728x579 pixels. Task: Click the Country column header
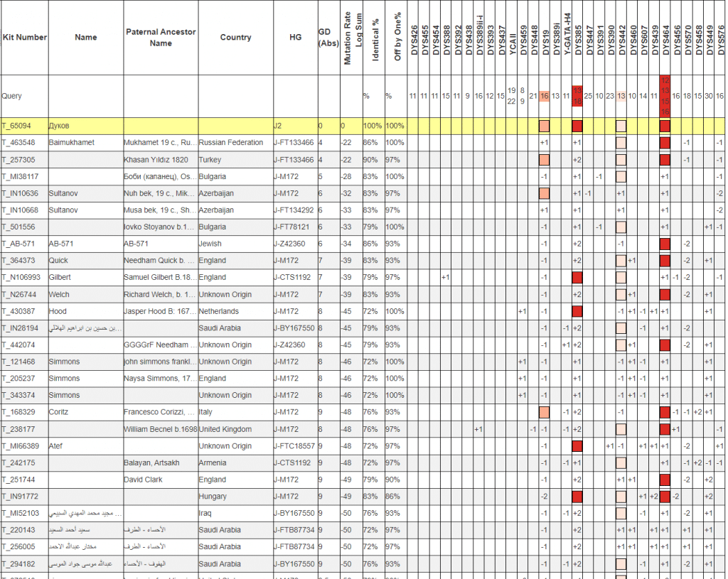pyautogui.click(x=235, y=38)
